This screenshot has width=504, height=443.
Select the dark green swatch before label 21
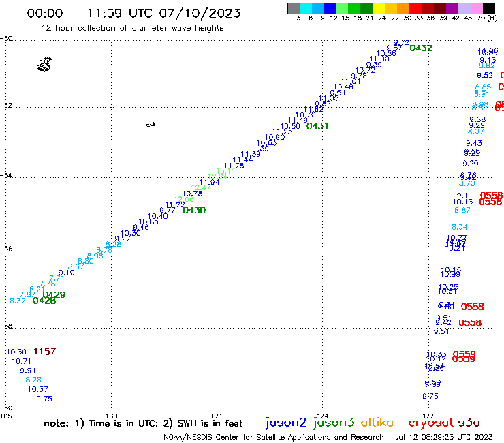click(x=366, y=8)
